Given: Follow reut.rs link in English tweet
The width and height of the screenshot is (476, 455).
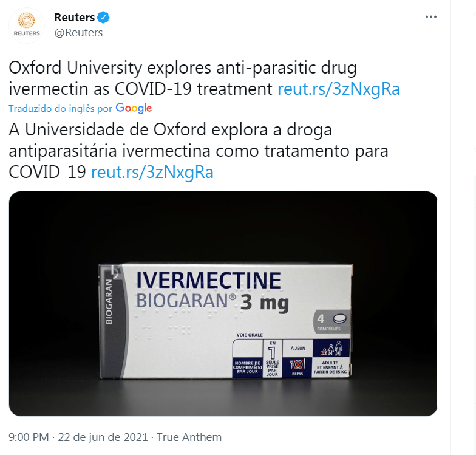Looking at the screenshot, I should 339,89.
